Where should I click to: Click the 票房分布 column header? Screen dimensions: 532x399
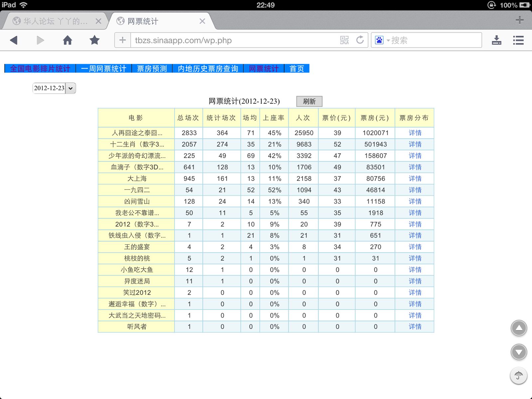tap(414, 118)
